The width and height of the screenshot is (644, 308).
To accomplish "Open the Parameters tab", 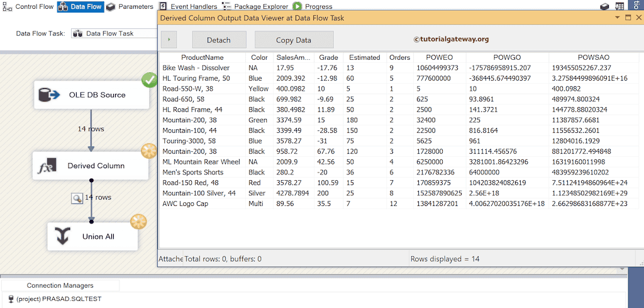I will coord(130,6).
